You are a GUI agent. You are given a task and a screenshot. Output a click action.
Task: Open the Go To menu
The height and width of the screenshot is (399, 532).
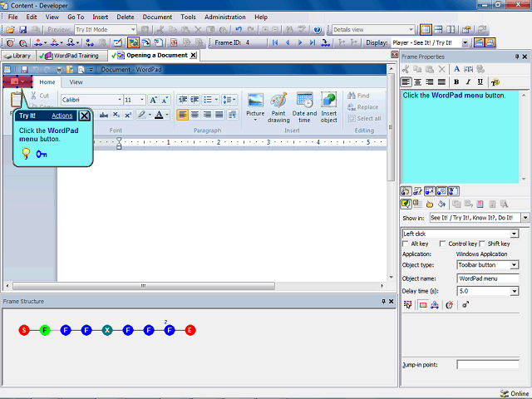76,17
